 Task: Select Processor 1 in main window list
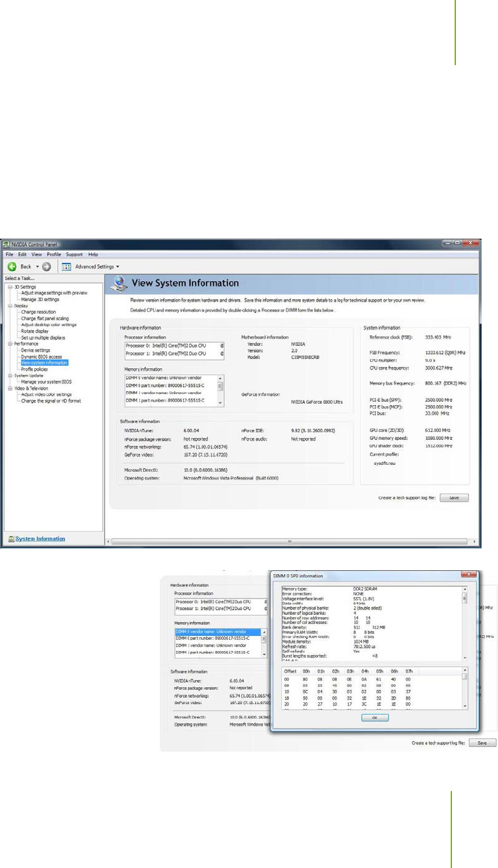click(175, 353)
